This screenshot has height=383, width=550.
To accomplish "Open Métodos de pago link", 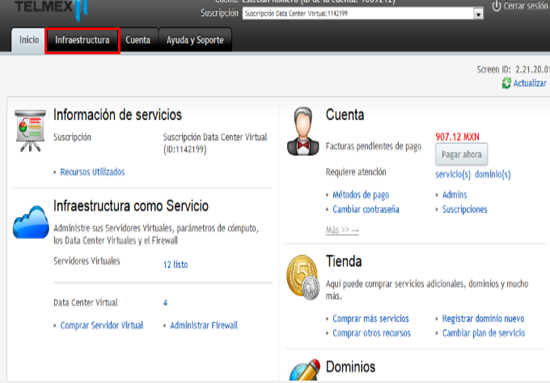I will (361, 195).
